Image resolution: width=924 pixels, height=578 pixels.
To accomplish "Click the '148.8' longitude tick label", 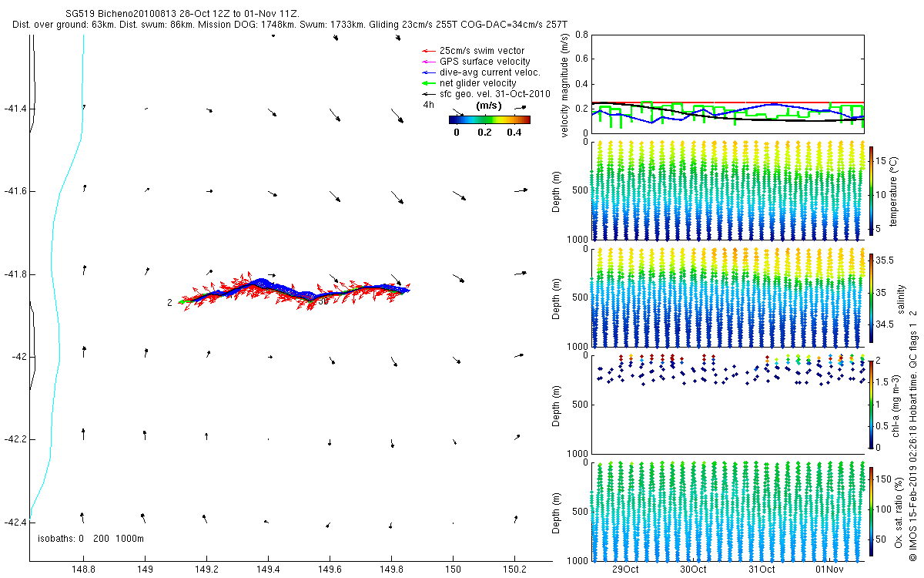I will click(83, 570).
